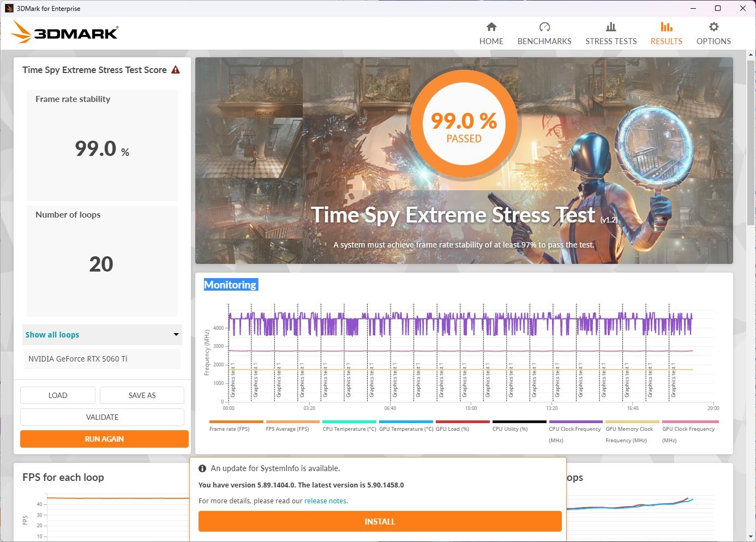The height and width of the screenshot is (542, 756).
Task: Open the Home icon in navigation
Action: coord(491,27)
